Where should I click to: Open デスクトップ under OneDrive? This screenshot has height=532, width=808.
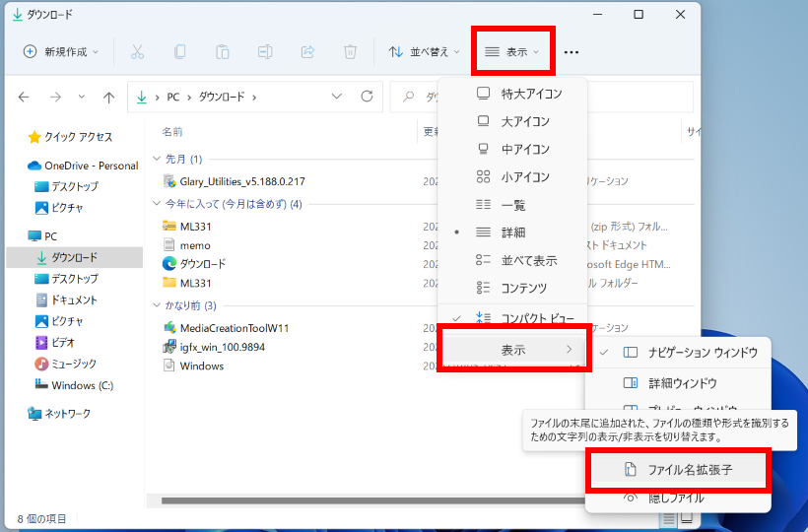66,186
